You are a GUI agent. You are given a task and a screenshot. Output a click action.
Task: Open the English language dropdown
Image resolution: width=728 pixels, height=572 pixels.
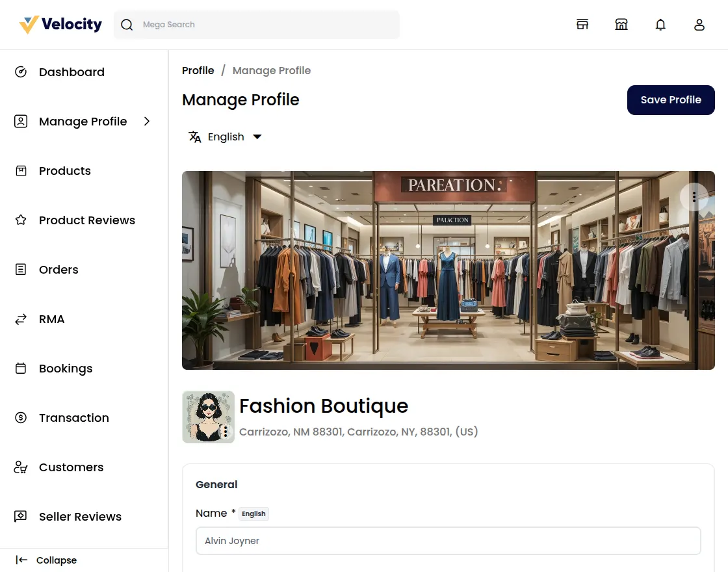225,136
